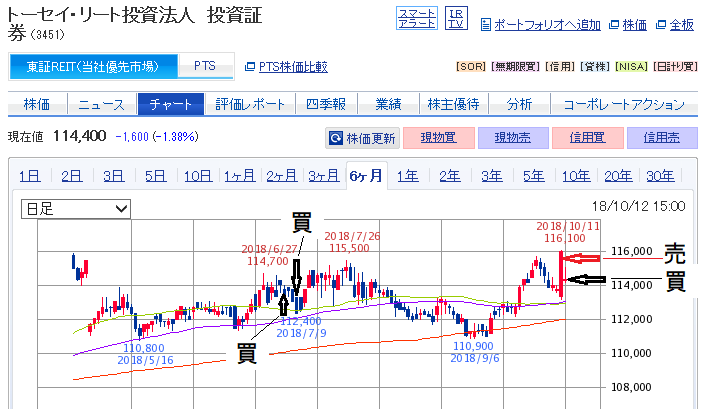Select the 10日 chart period
This screenshot has width=705, height=409.
coord(198,176)
